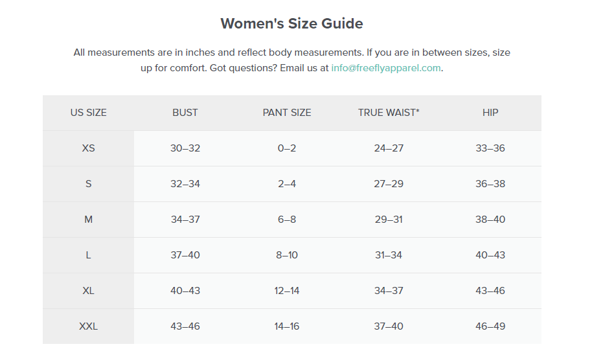
Task: Select the 31–34 true waist cell
Action: [x=389, y=255]
